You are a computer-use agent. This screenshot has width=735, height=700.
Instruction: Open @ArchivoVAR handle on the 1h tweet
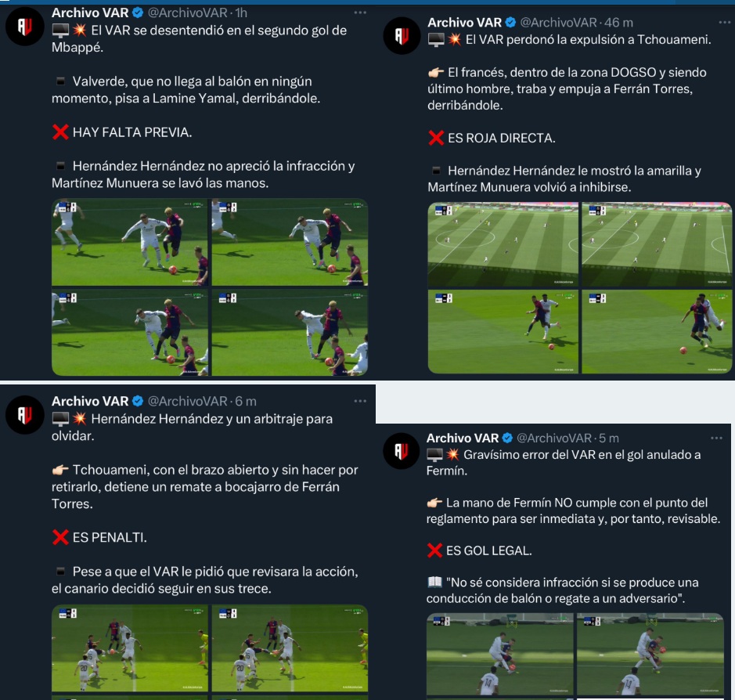tap(188, 13)
